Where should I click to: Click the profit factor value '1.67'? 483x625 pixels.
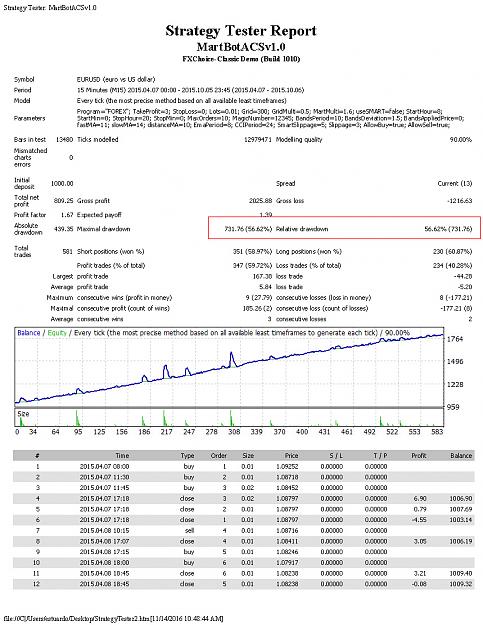tap(67, 214)
